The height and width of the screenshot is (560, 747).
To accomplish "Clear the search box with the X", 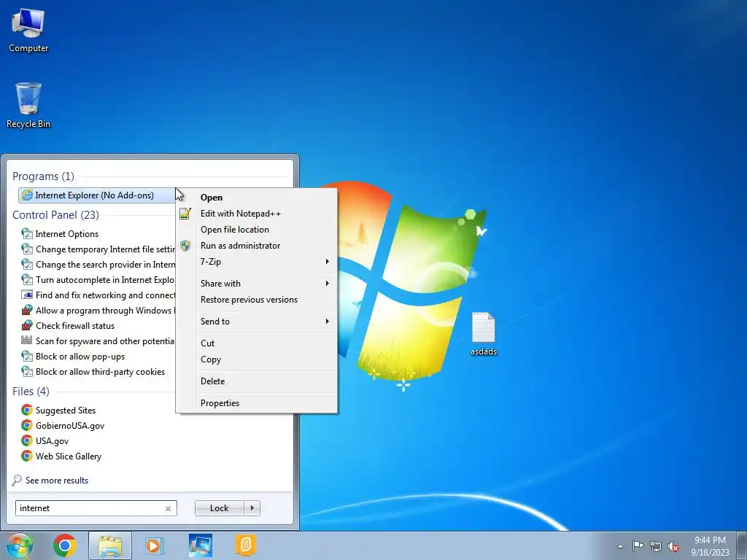I will (x=169, y=508).
